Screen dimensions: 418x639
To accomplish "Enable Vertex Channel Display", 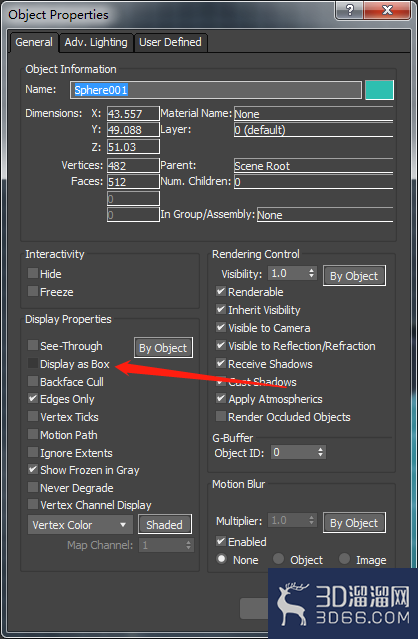I will tap(33, 504).
